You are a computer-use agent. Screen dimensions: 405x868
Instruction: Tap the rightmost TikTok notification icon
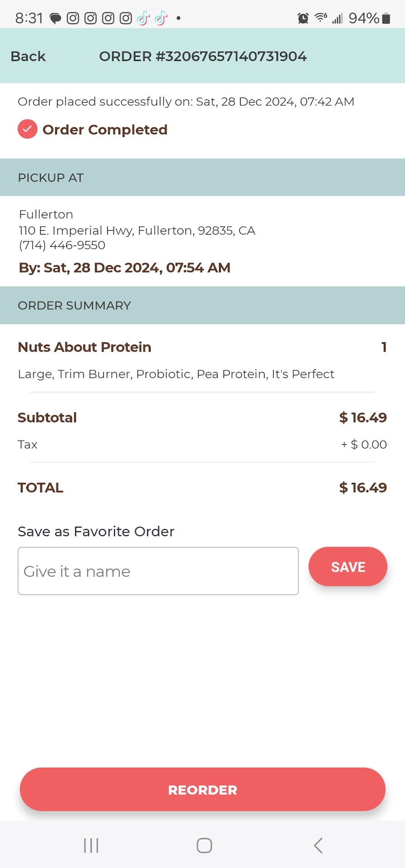(161, 18)
